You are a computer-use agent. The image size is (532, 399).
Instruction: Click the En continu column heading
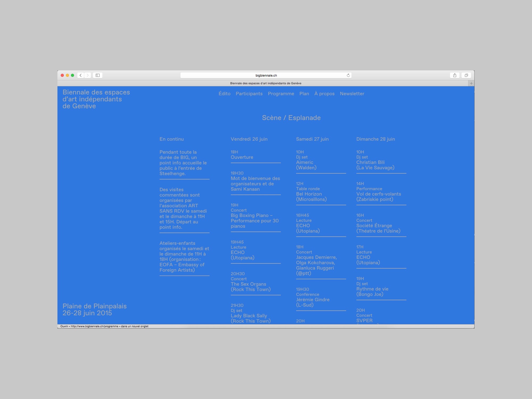(172, 139)
